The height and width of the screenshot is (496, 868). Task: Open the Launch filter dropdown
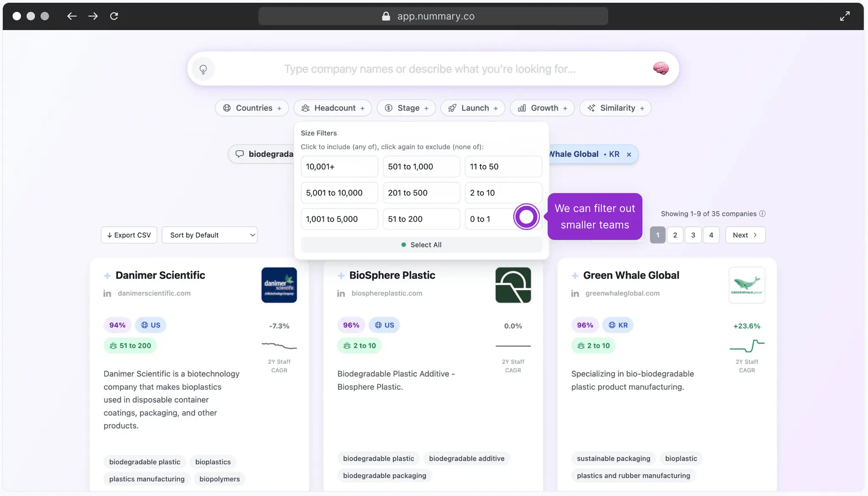point(473,108)
